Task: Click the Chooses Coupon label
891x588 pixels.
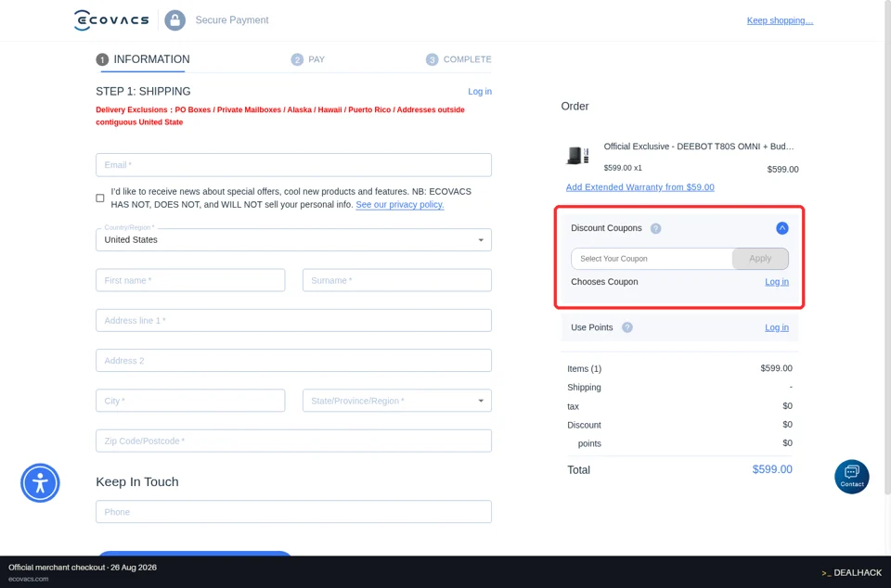Action: click(x=604, y=282)
